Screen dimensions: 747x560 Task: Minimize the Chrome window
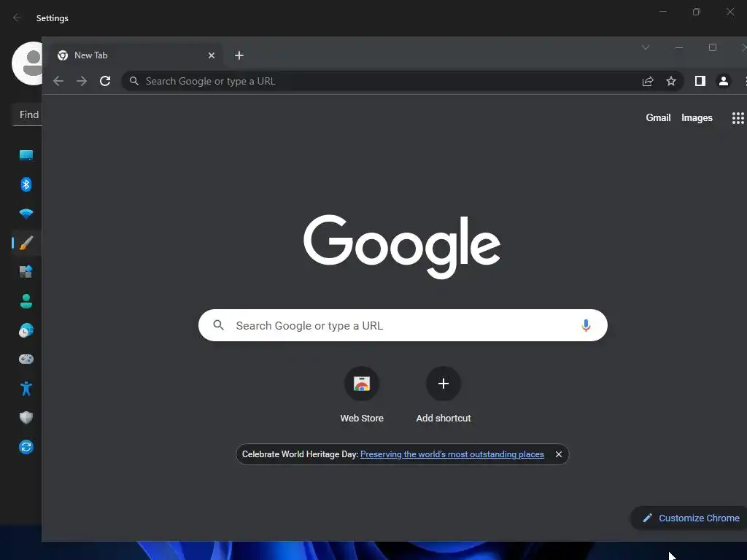pyautogui.click(x=679, y=47)
